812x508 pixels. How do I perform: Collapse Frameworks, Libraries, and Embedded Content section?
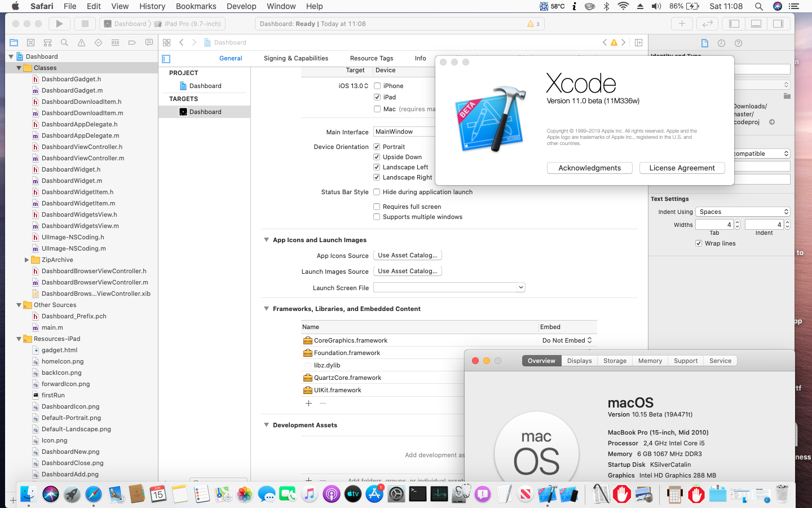(266, 309)
